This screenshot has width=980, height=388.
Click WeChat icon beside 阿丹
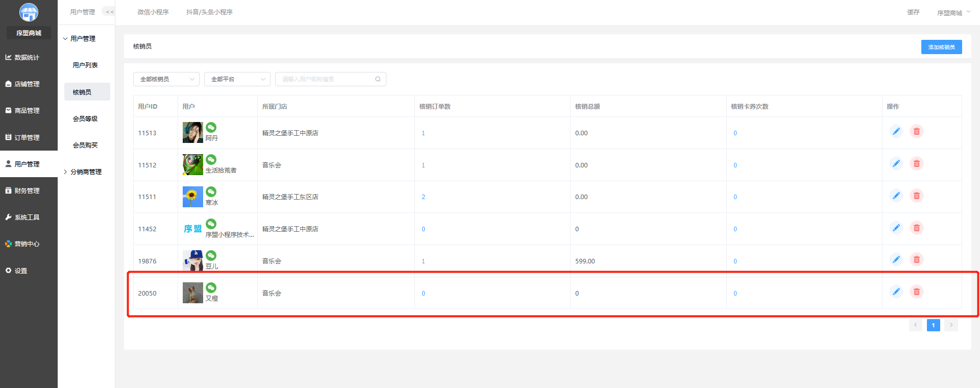tap(211, 128)
